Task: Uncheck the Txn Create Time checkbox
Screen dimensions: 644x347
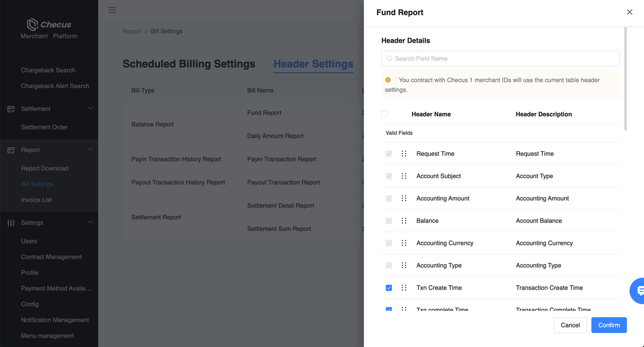Action: coord(389,288)
